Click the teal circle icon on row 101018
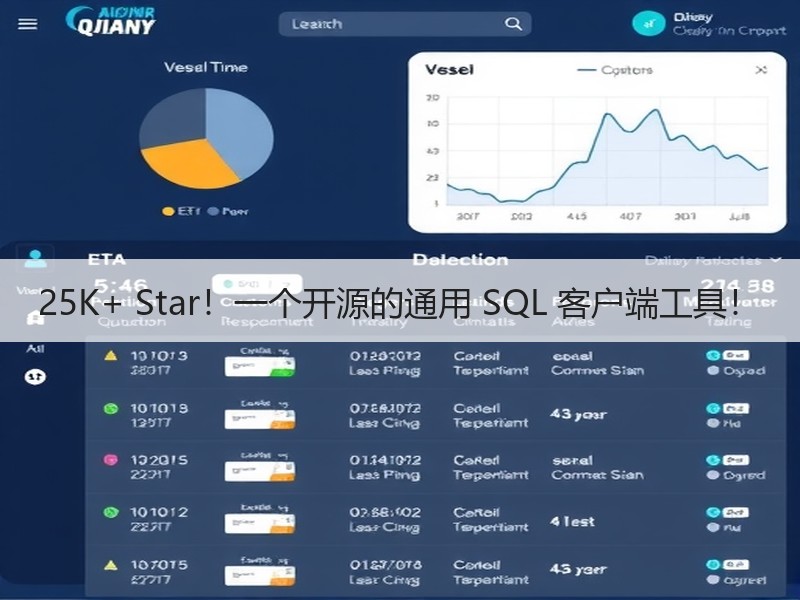 coord(713,408)
